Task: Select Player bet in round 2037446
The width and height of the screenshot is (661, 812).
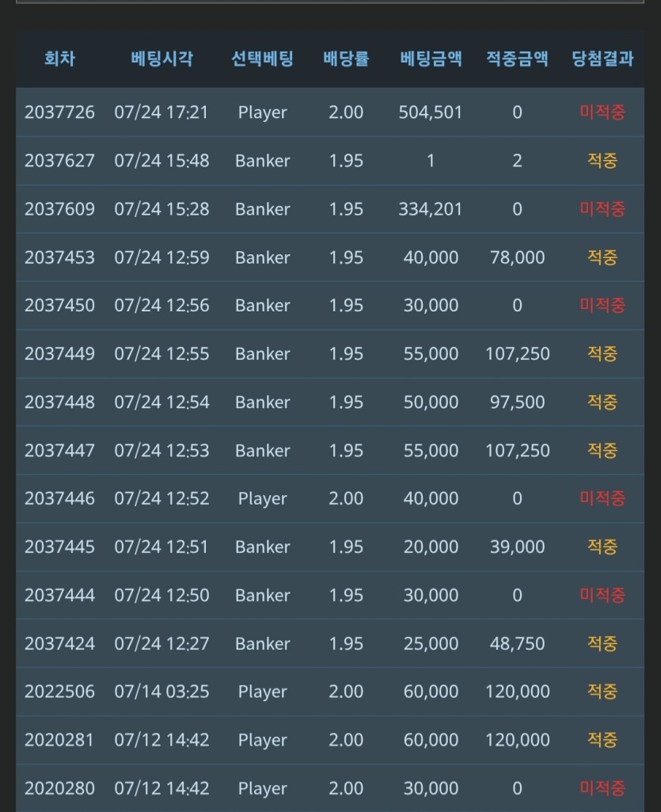Action: [263, 499]
